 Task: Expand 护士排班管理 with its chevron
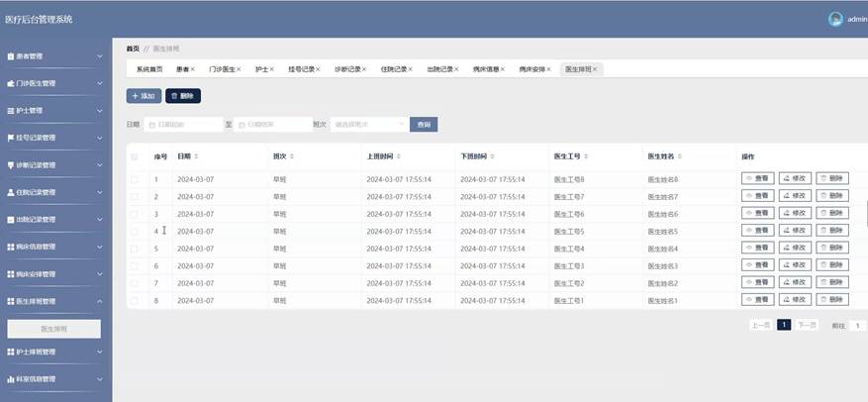(100, 352)
